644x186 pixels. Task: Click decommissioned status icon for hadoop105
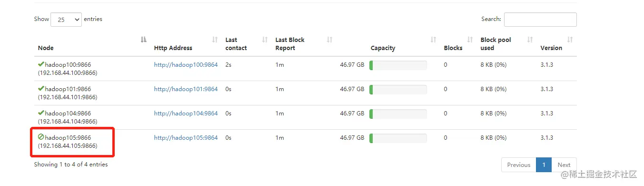coord(41,137)
